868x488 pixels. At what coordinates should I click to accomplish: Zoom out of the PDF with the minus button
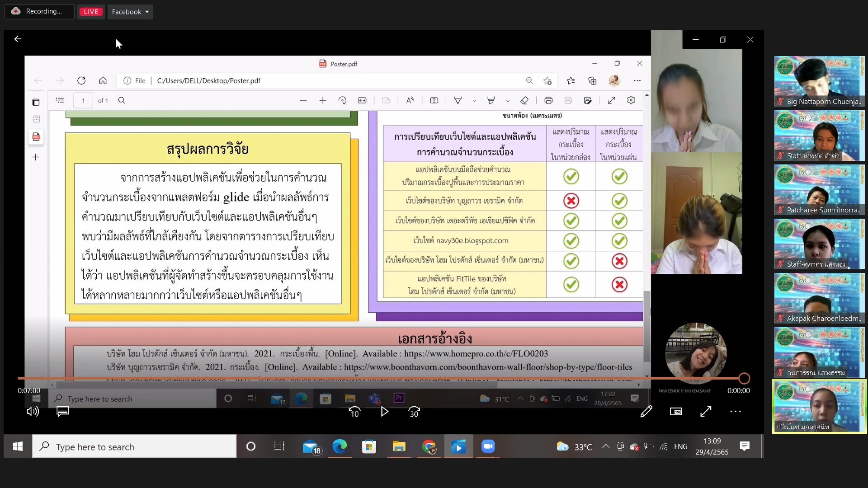click(x=303, y=100)
